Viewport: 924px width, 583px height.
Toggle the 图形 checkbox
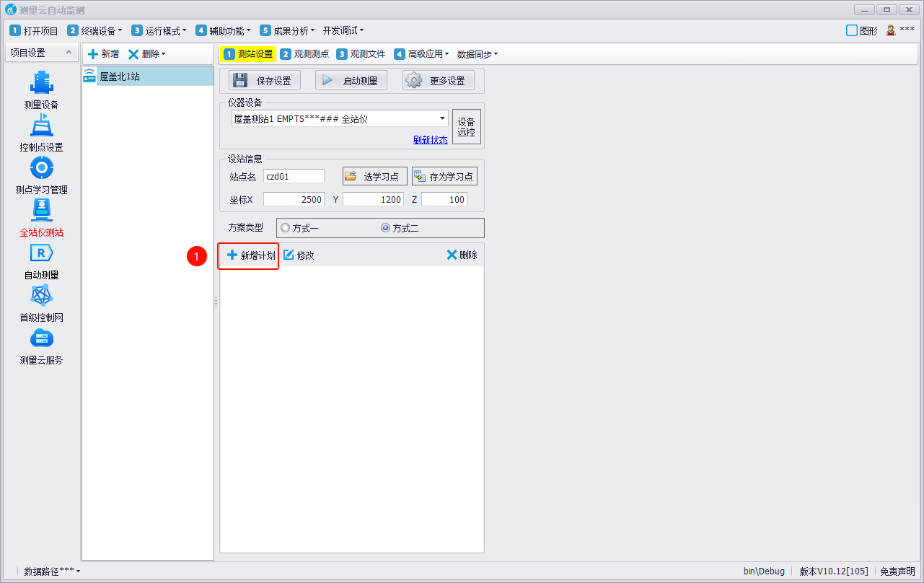tap(852, 31)
